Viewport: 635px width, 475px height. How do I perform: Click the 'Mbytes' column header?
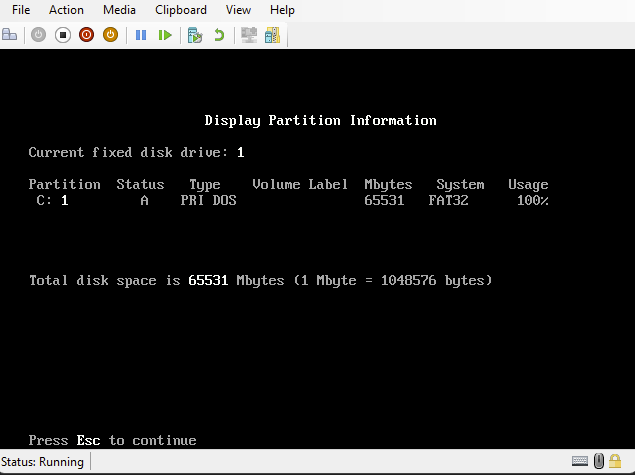tap(388, 185)
